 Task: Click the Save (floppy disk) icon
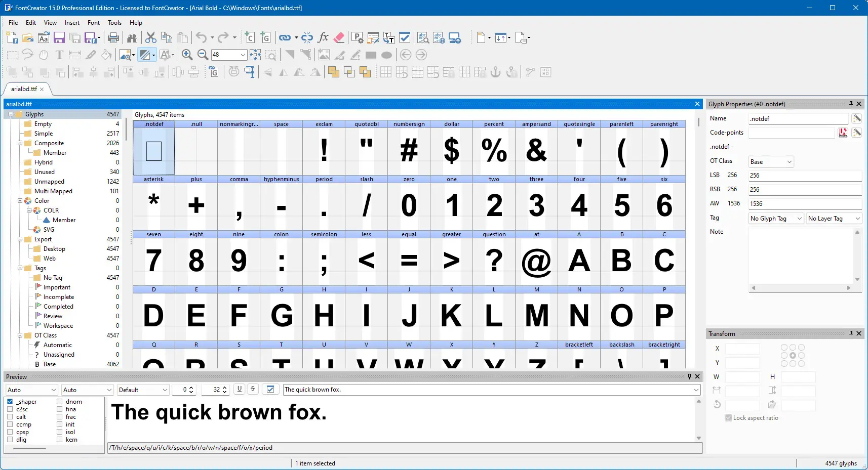pos(59,37)
